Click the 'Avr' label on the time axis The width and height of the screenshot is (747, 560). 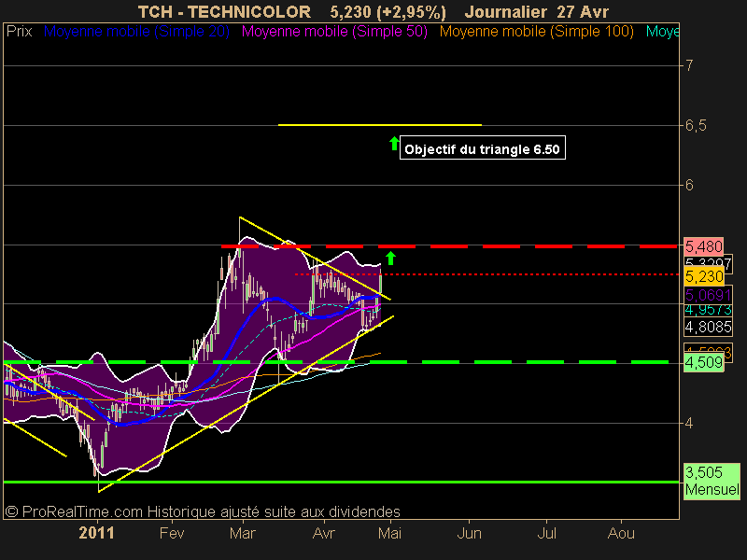tap(323, 533)
